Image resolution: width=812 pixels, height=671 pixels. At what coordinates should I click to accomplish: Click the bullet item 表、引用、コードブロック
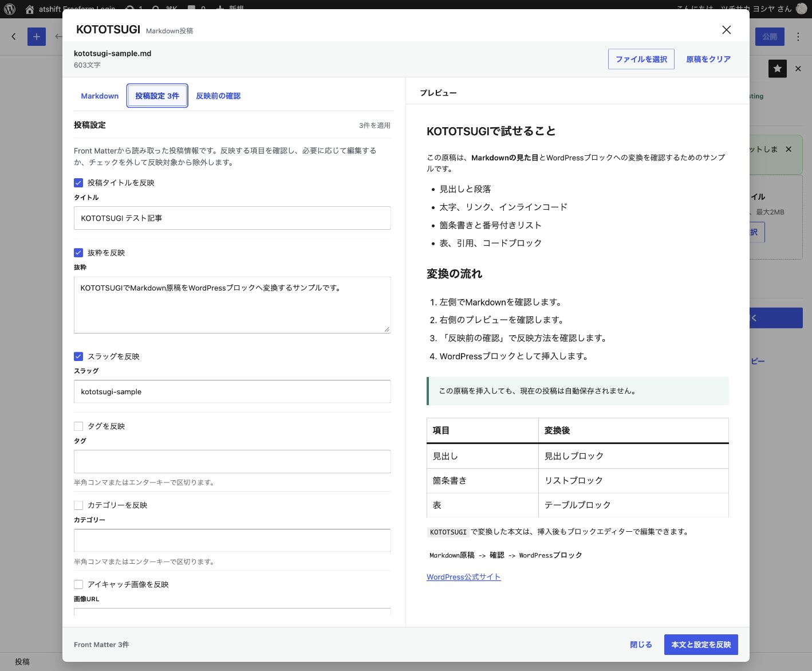490,243
